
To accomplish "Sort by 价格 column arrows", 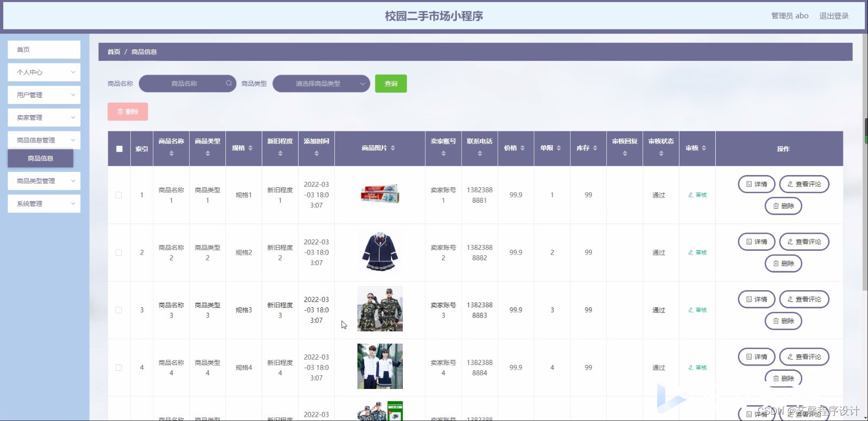I will point(522,148).
